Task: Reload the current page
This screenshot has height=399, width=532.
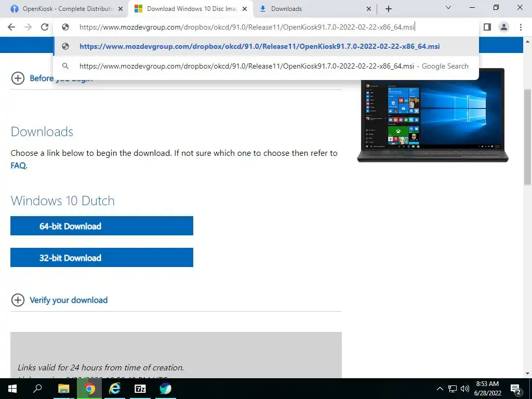Action: (45, 27)
